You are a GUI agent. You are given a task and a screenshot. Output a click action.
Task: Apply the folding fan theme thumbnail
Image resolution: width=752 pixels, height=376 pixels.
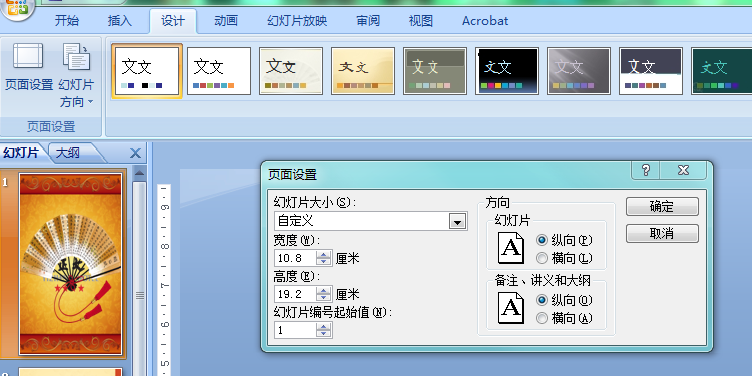tap(291, 71)
